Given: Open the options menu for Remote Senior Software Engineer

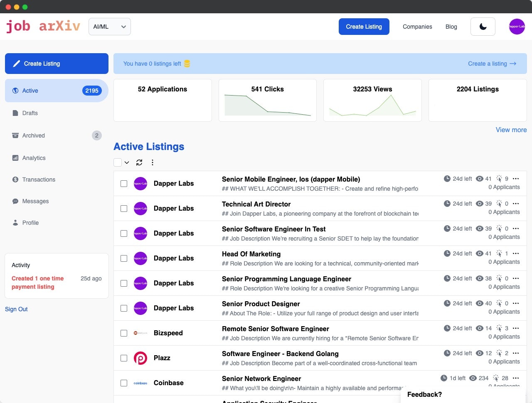Looking at the screenshot, I should tap(516, 328).
